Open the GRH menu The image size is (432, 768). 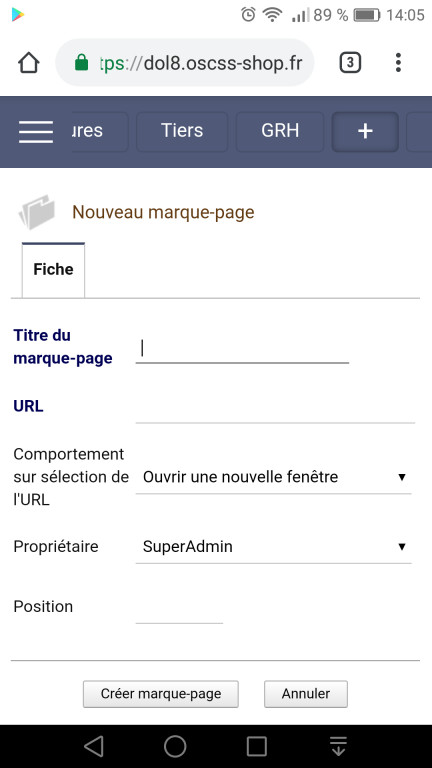[280, 131]
